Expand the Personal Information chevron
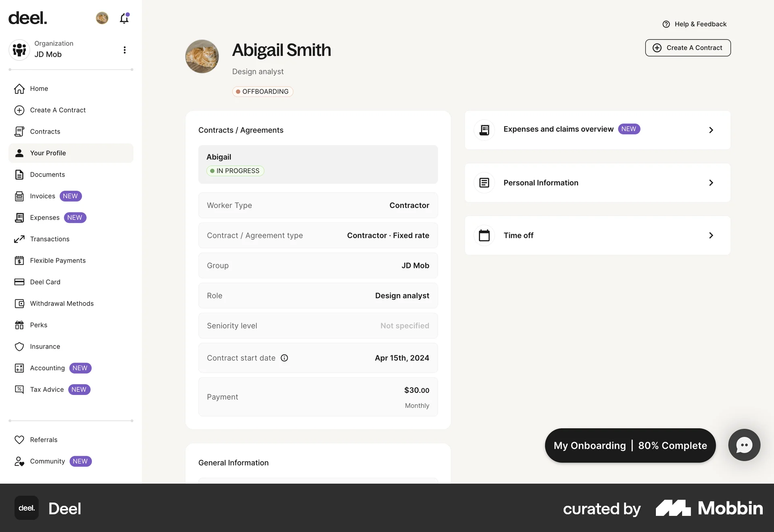Screen dimensions: 774x532 [x=711, y=183]
